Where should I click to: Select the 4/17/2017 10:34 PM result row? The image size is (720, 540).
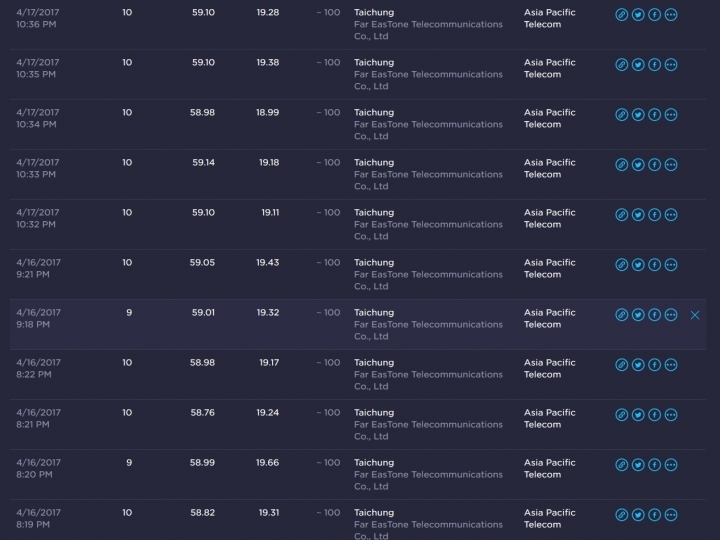358,124
